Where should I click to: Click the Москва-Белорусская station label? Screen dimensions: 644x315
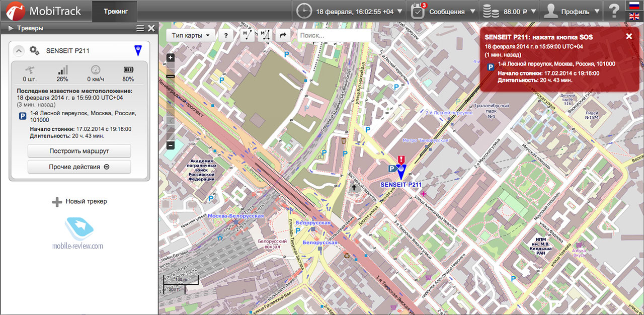(236, 216)
